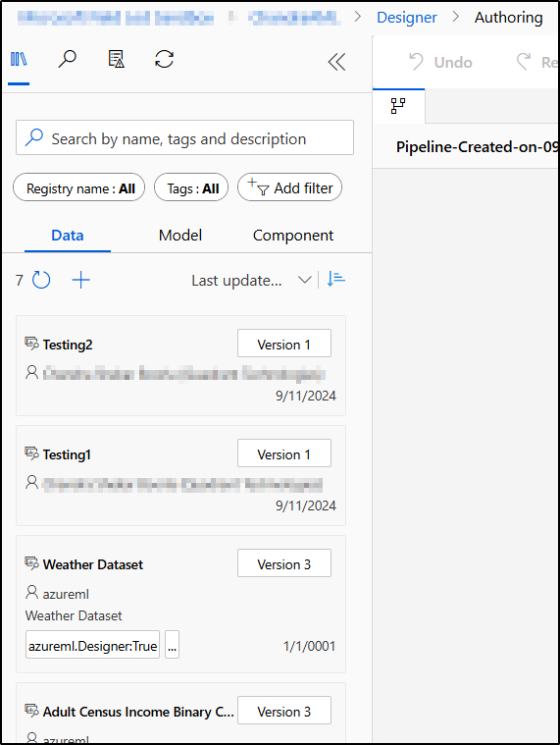Open Registry name filter
The width and height of the screenshot is (560, 745).
pos(78,187)
